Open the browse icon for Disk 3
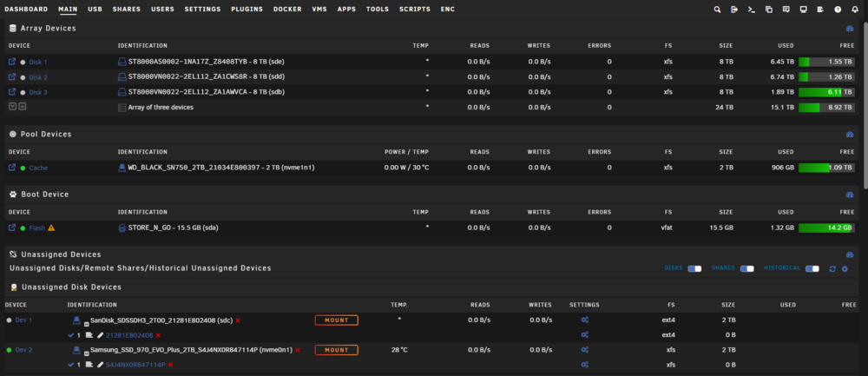Screen dimensions: 868x376 12,92
